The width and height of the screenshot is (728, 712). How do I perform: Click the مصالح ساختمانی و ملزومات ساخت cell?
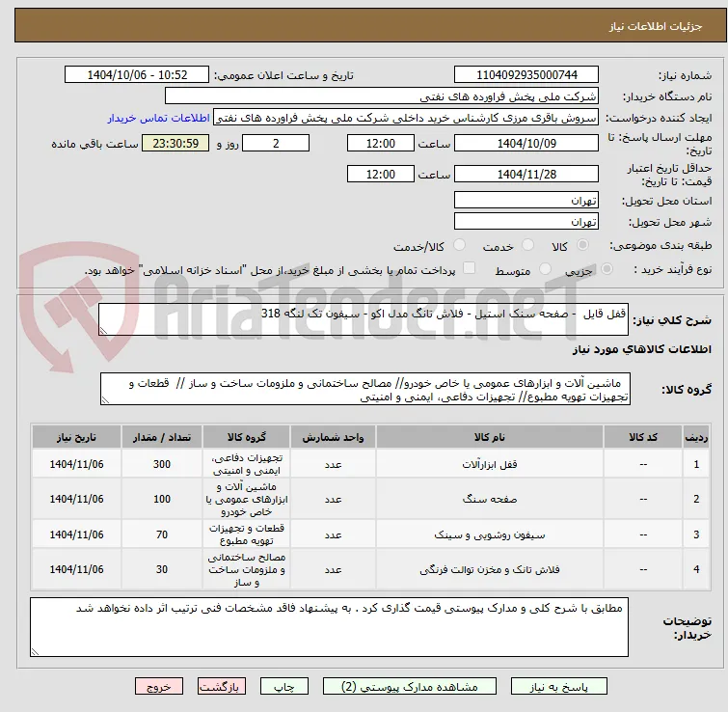tap(247, 569)
